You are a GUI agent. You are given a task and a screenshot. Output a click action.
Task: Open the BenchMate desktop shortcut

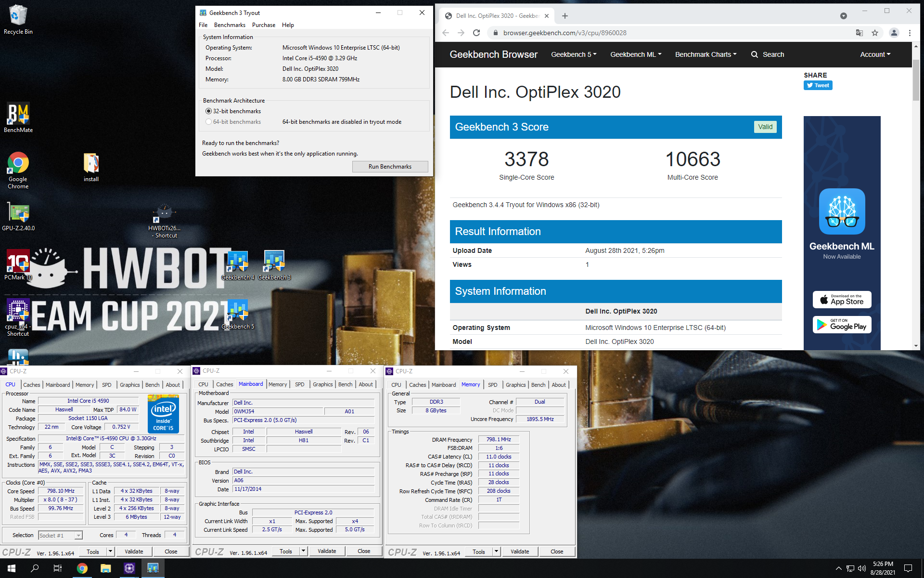18,117
